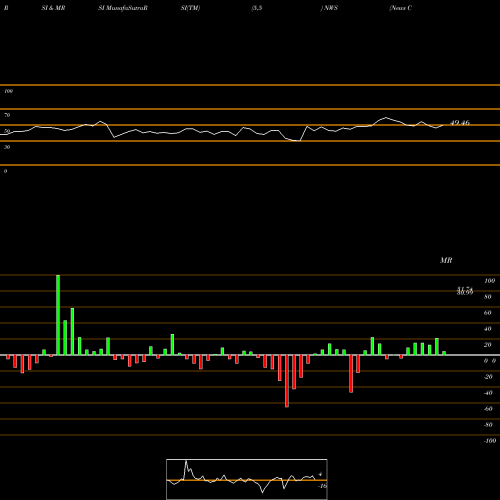Click the MR axis label -20
Screen dimensions: 500x500
(488, 377)
